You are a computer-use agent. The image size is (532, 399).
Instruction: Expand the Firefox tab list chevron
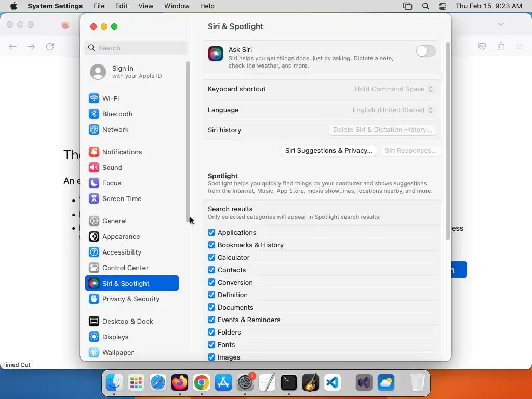tap(501, 24)
